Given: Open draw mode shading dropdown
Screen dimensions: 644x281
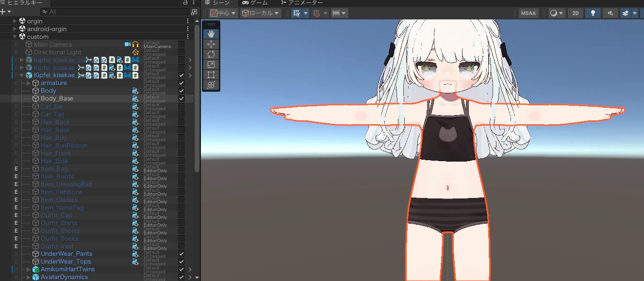Looking at the screenshot, I should click(x=557, y=13).
